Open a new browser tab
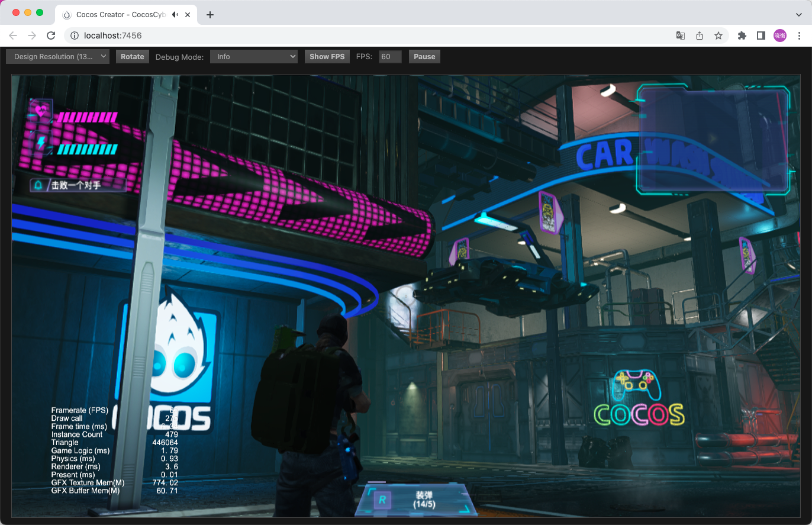 coord(210,15)
